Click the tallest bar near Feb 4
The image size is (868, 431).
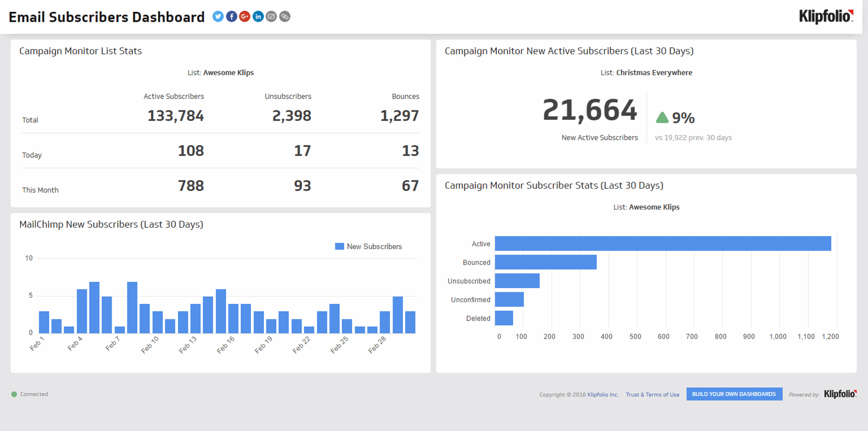(94, 308)
